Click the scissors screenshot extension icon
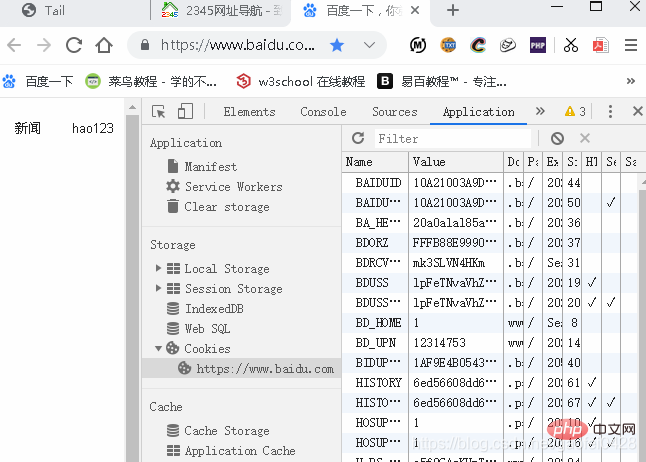 click(571, 45)
